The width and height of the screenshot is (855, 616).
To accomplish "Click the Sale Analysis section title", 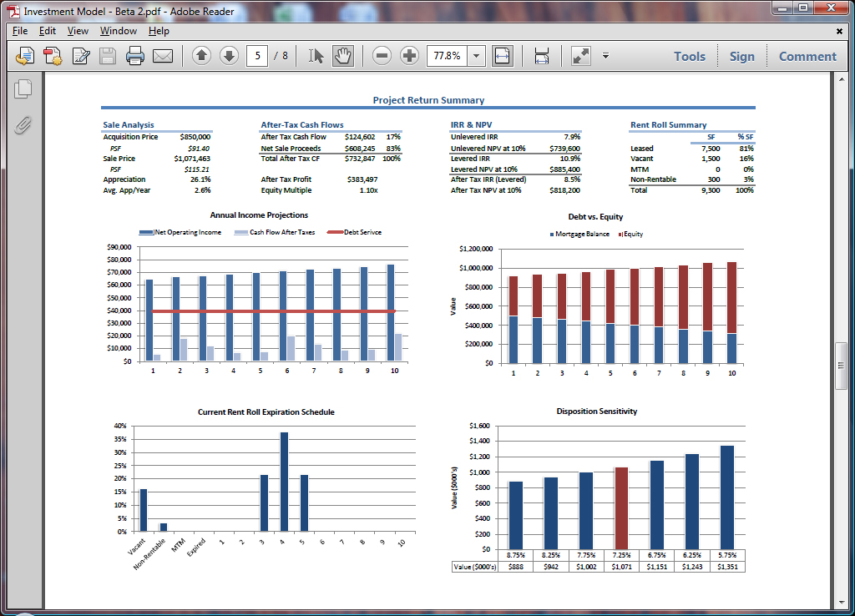I will point(129,125).
